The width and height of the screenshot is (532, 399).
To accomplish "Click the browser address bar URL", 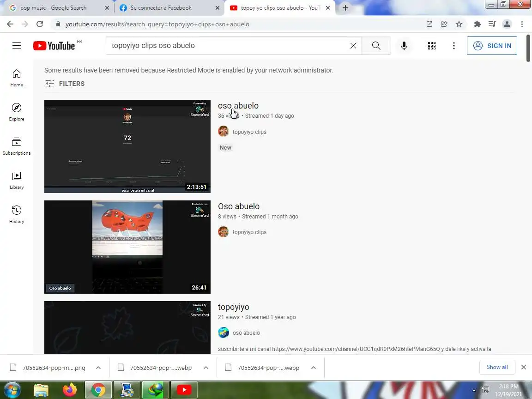I will [157, 24].
